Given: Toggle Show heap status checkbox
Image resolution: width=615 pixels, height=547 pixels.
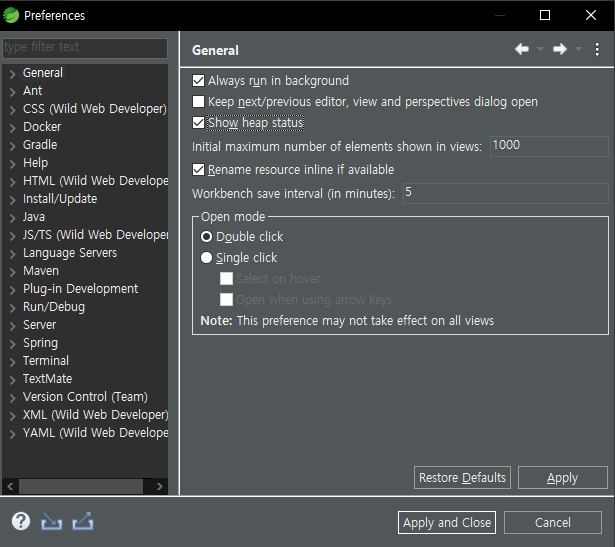Looking at the screenshot, I should pos(198,123).
